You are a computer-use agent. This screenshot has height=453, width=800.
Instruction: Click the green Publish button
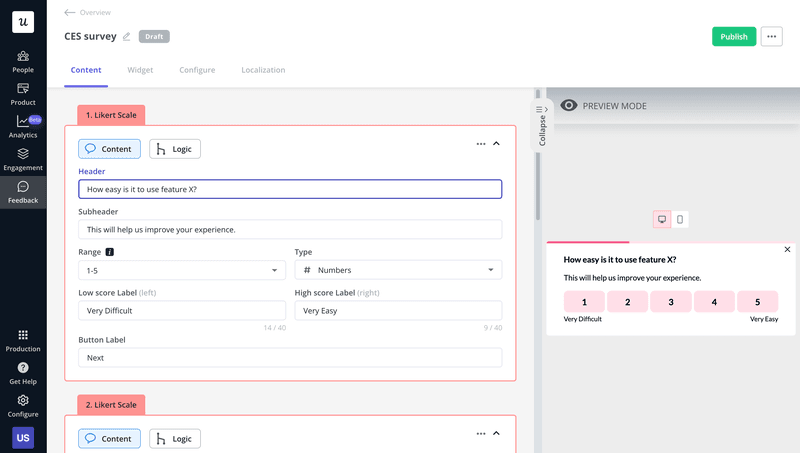734,37
